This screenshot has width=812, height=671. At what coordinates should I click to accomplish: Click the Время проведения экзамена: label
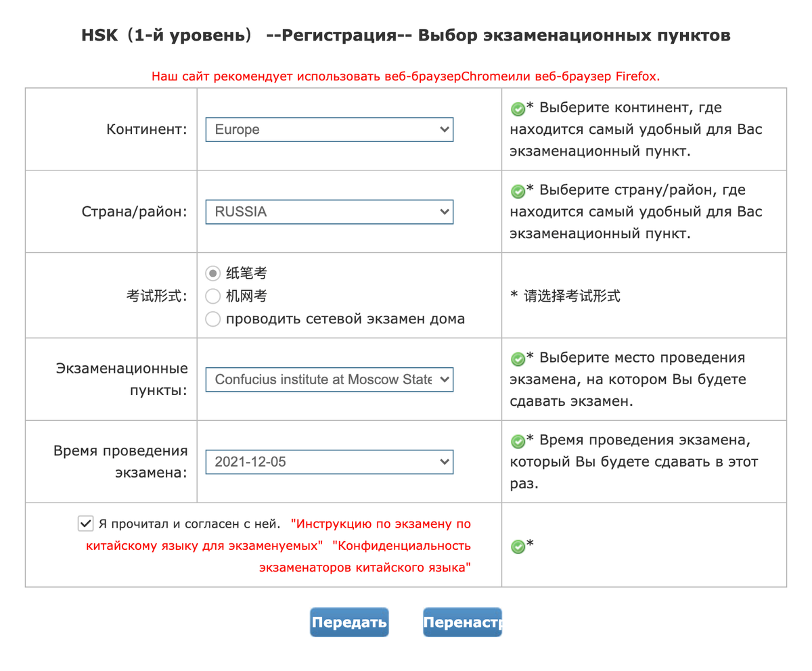pyautogui.click(x=121, y=462)
